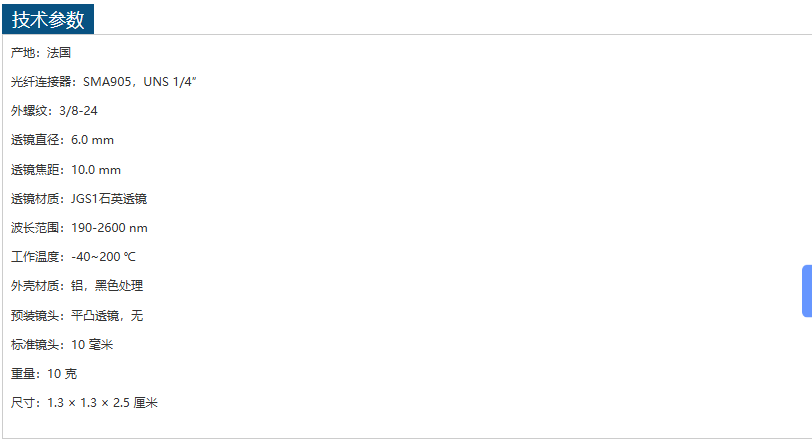Image resolution: width=812 pixels, height=440 pixels.
Task: Click the 产地：法国 specification line
Action: tap(41, 53)
